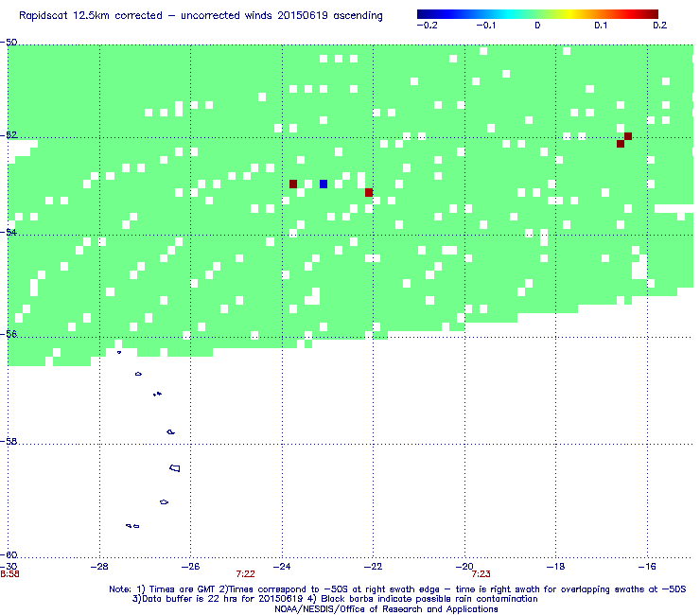
Task: Click the Rapidscat 12.5km chart title text
Action: click(x=201, y=16)
